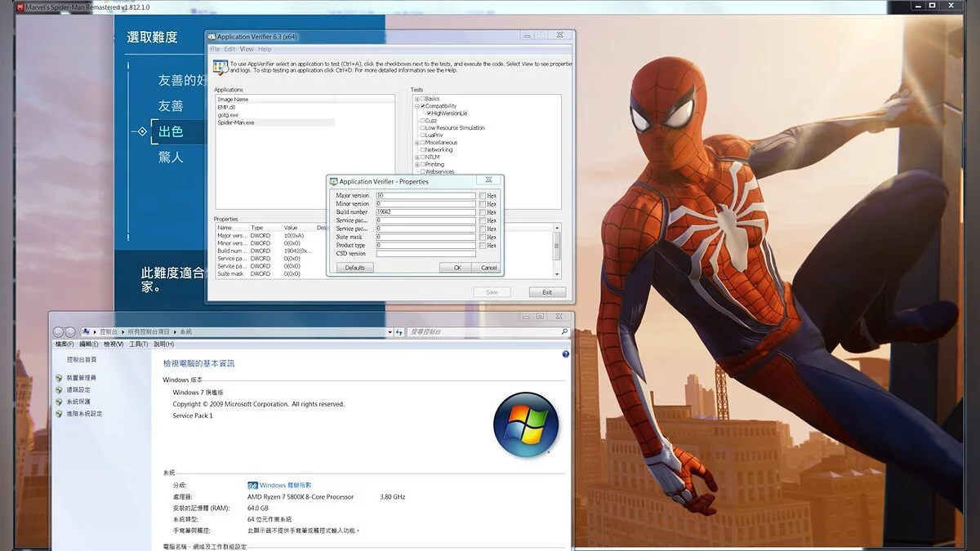This screenshot has height=551, width=980.
Task: Click the shield icon beside 裝置管理員
Action: (59, 378)
